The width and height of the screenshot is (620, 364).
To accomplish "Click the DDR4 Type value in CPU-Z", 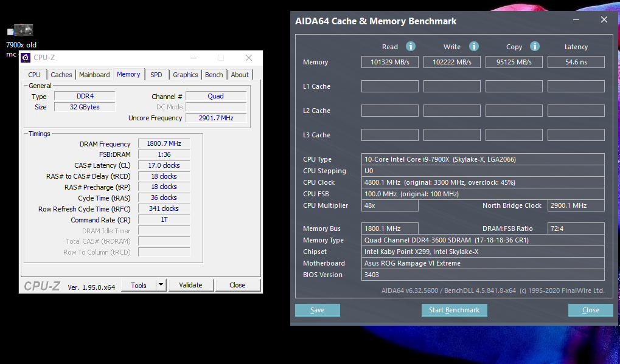I will 85,96.
